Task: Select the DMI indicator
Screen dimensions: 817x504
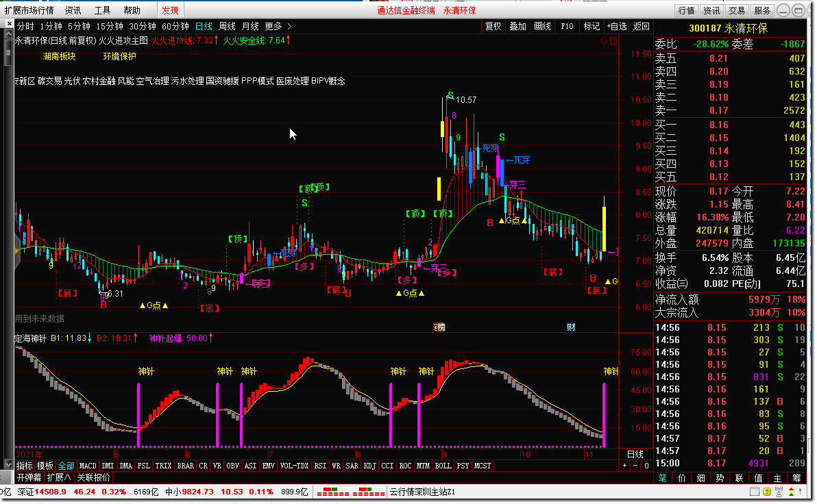Action: pos(108,466)
